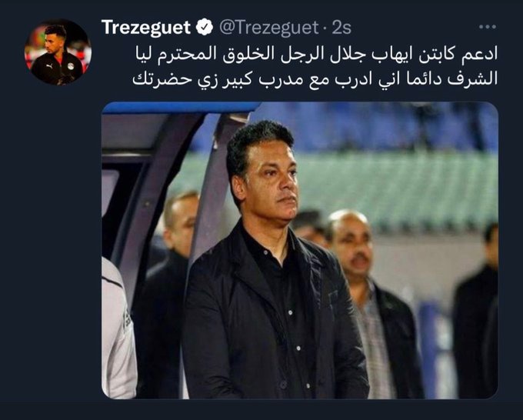Open Trezeguet's round profile avatar
Viewport: 523px width, 420px height.
coord(58,52)
